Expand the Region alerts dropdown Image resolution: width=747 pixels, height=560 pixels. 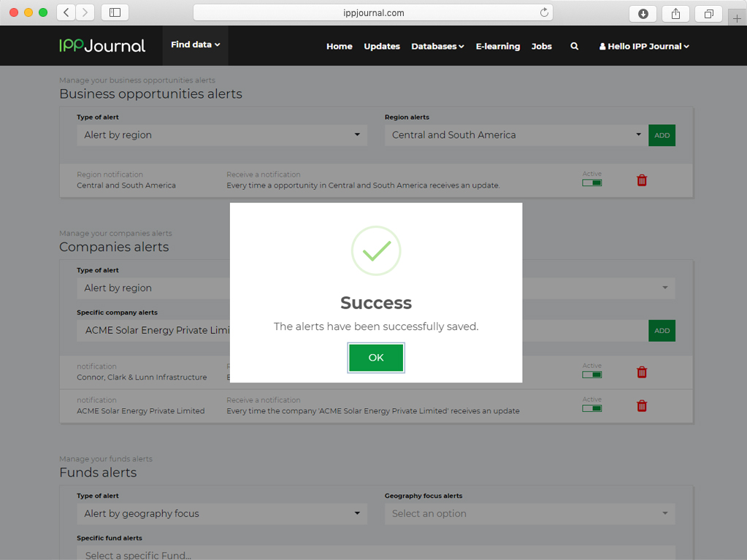[x=516, y=135]
